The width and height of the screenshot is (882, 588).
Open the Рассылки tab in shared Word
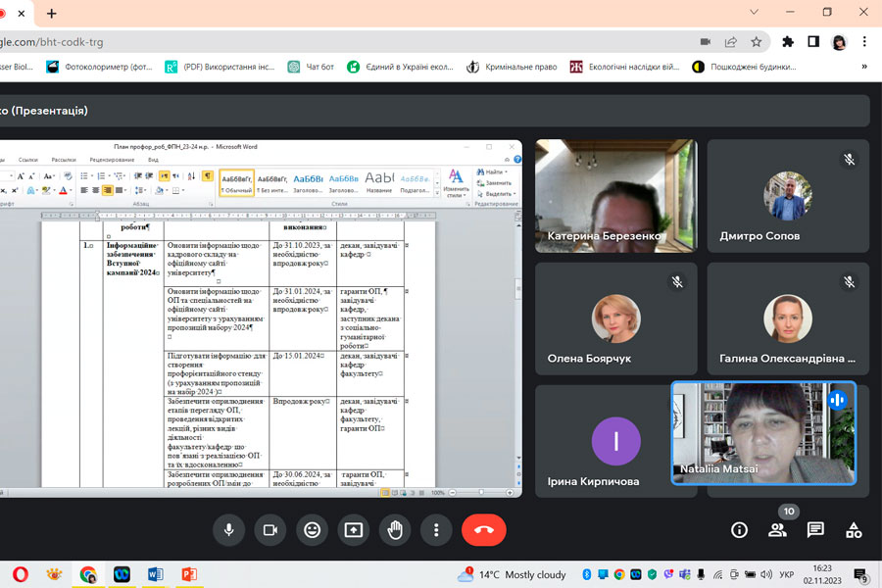[63, 160]
